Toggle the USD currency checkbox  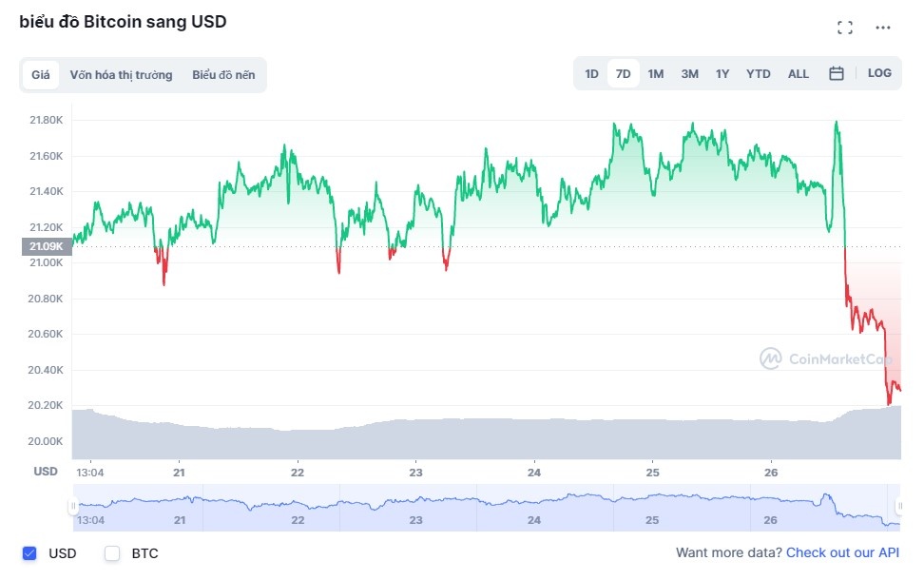click(x=29, y=553)
